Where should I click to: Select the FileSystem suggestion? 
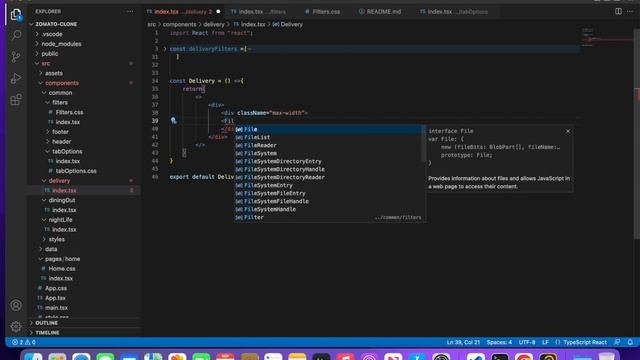click(328, 153)
